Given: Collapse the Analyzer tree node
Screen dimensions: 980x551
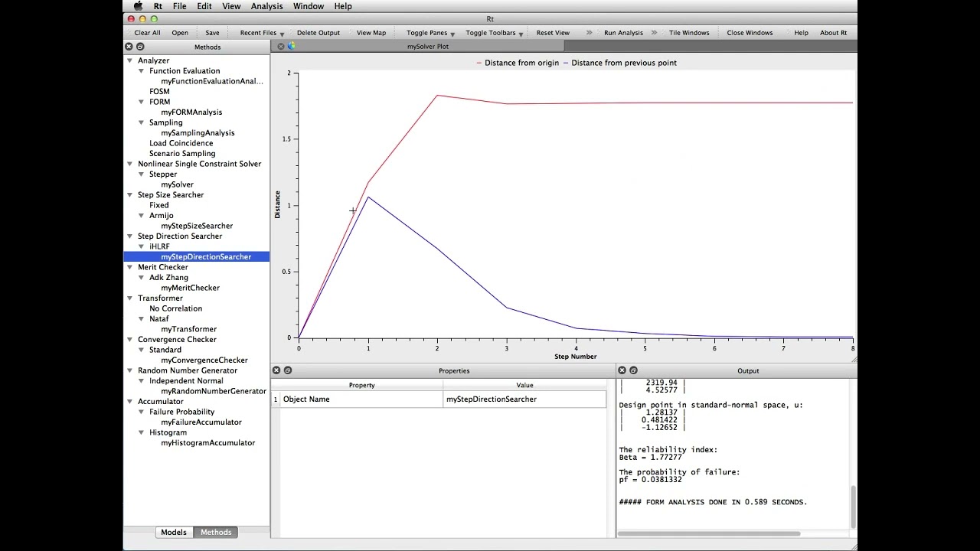Looking at the screenshot, I should 130,60.
